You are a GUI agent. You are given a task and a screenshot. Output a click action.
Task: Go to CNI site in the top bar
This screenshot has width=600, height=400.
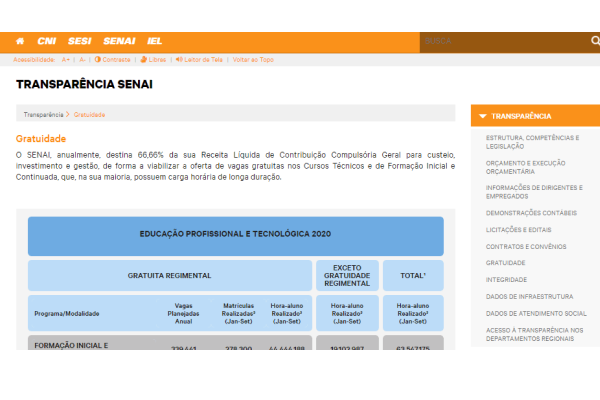(47, 41)
